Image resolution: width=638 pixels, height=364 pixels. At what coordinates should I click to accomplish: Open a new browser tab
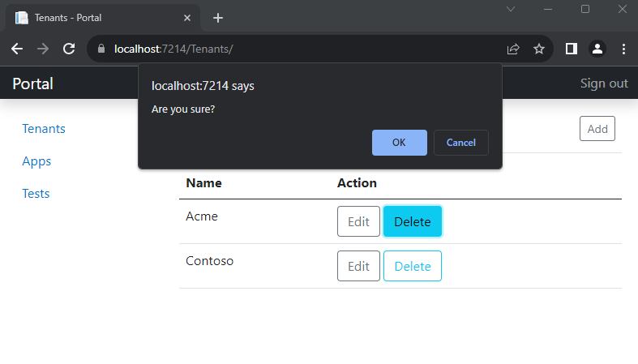(218, 18)
